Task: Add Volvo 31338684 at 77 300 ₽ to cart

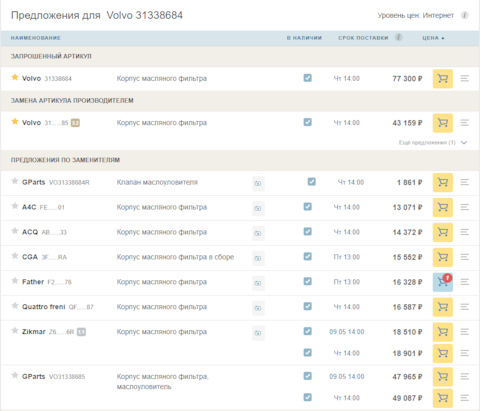Action: [443, 79]
